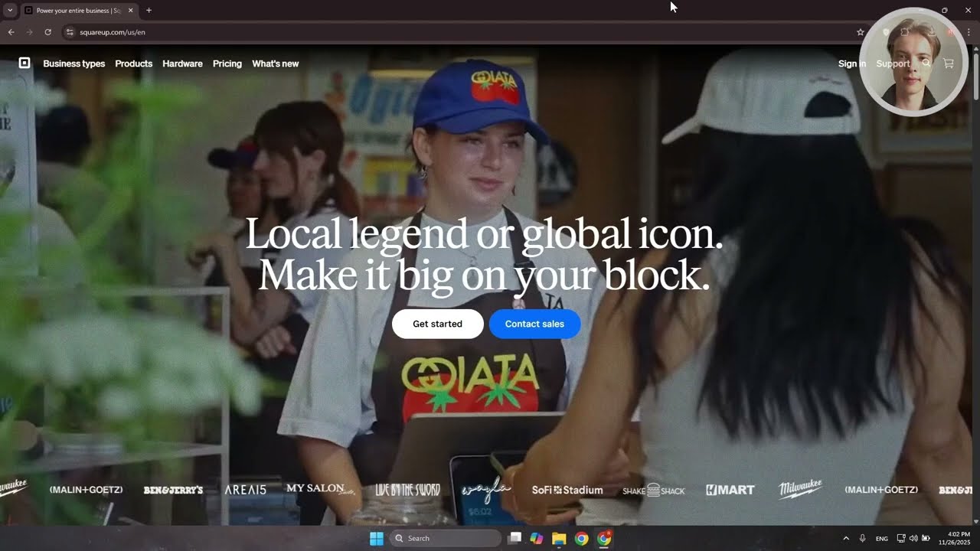Screen dimensions: 980x551
Task: Click the network tray icon
Action: pos(901,538)
